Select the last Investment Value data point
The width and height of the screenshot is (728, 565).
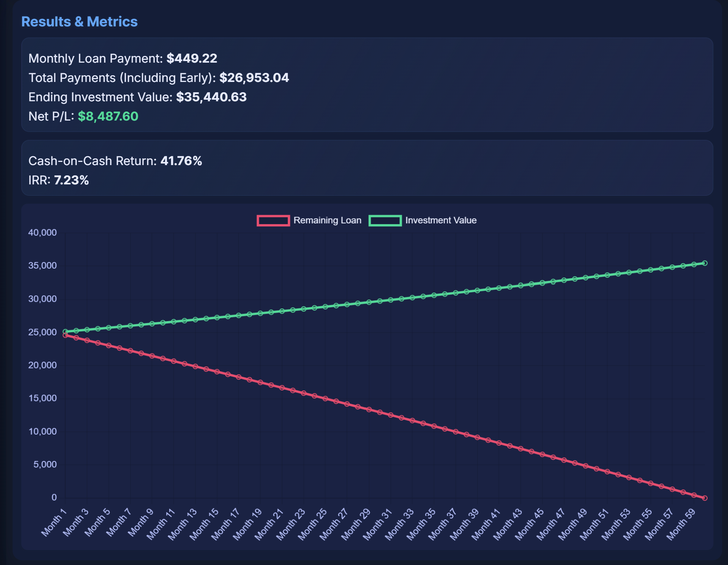(x=705, y=263)
